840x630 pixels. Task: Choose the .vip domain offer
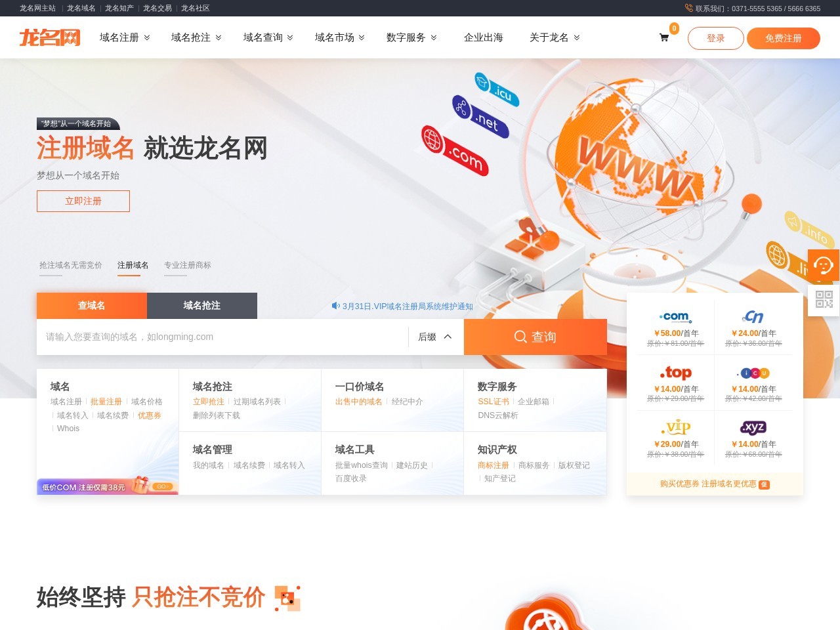coord(675,428)
